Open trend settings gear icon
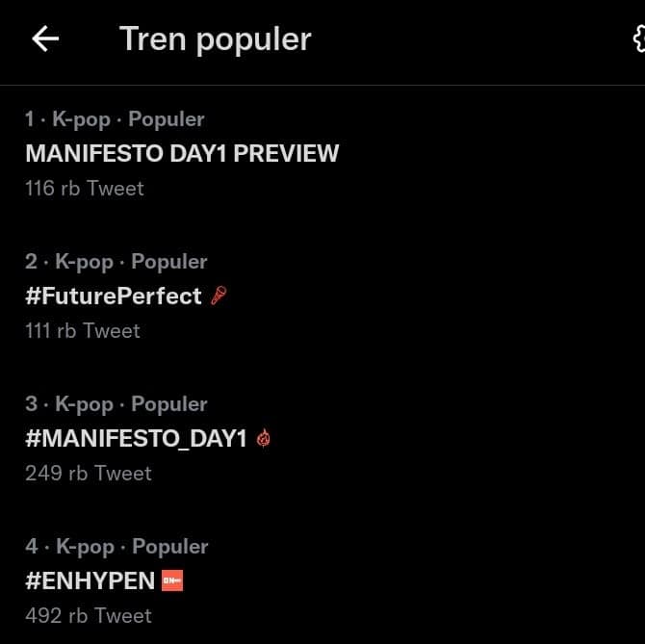The width and height of the screenshot is (645, 644). point(638,39)
